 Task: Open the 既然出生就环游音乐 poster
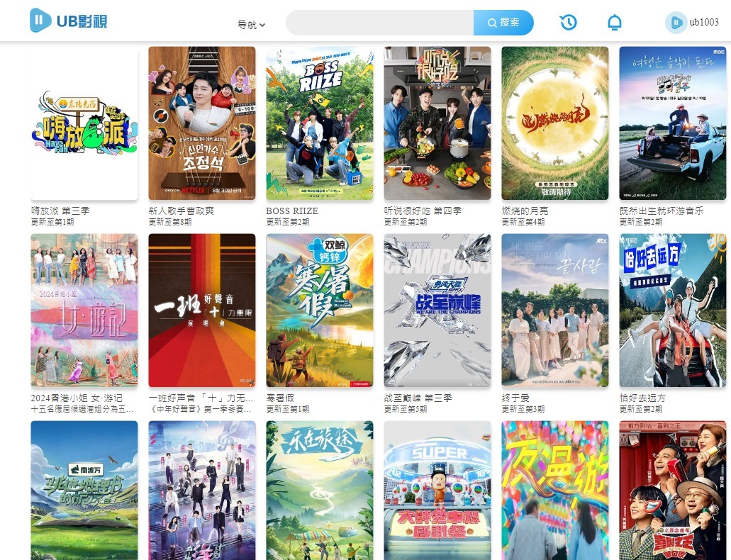pyautogui.click(x=673, y=123)
